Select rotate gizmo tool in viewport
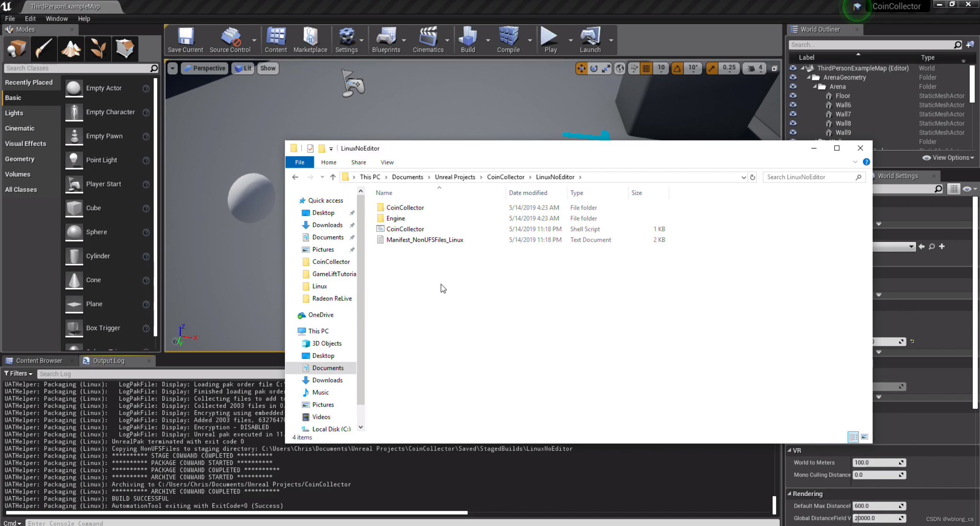 (x=594, y=68)
